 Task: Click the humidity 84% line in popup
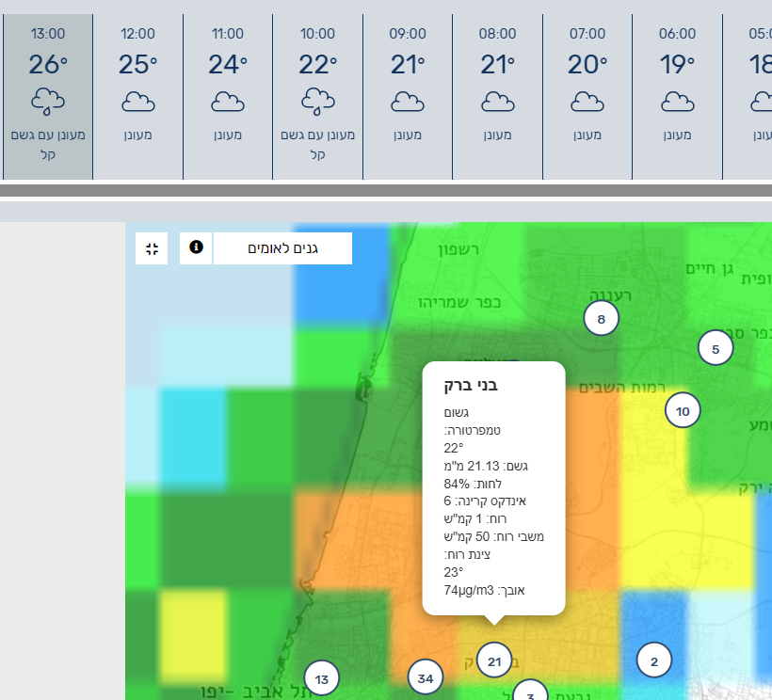pyautogui.click(x=473, y=484)
